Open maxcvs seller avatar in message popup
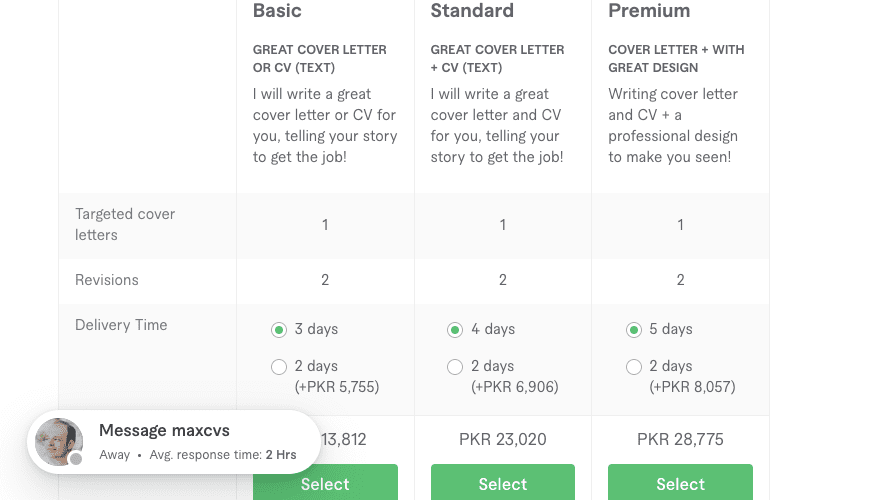This screenshot has height=500, width=881. pos(59,442)
